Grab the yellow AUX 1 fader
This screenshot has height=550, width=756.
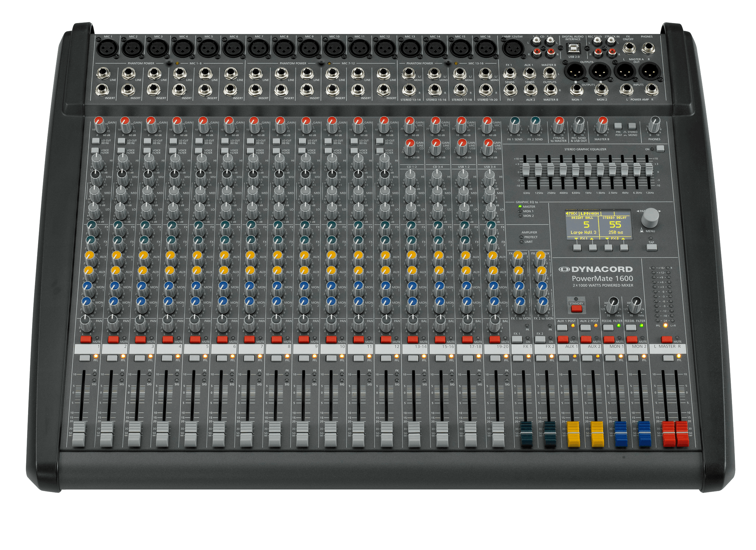click(574, 434)
